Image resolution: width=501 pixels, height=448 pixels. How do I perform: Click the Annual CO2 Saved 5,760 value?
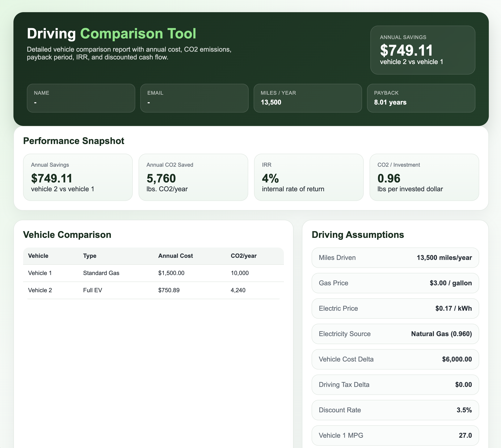coord(161,178)
